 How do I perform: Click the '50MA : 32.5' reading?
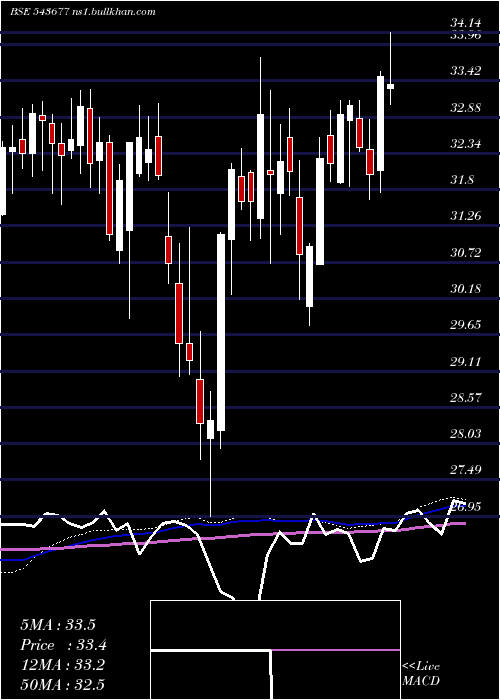click(x=63, y=685)
